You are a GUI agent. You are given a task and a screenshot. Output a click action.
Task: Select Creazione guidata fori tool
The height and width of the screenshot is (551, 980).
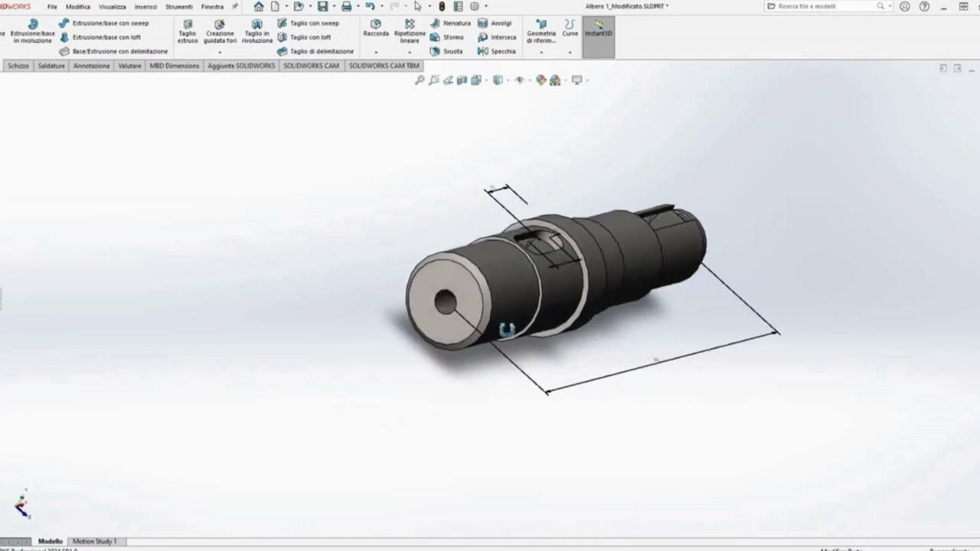click(220, 31)
